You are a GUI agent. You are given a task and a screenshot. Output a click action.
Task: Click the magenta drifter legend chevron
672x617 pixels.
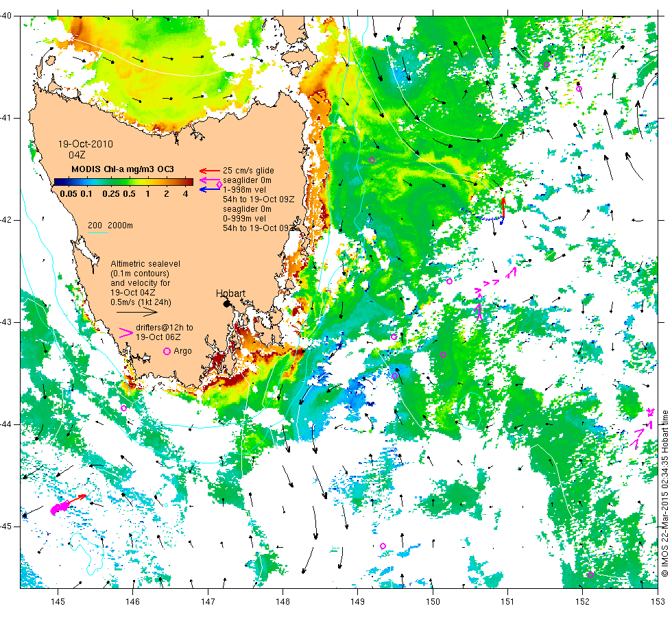125,333
